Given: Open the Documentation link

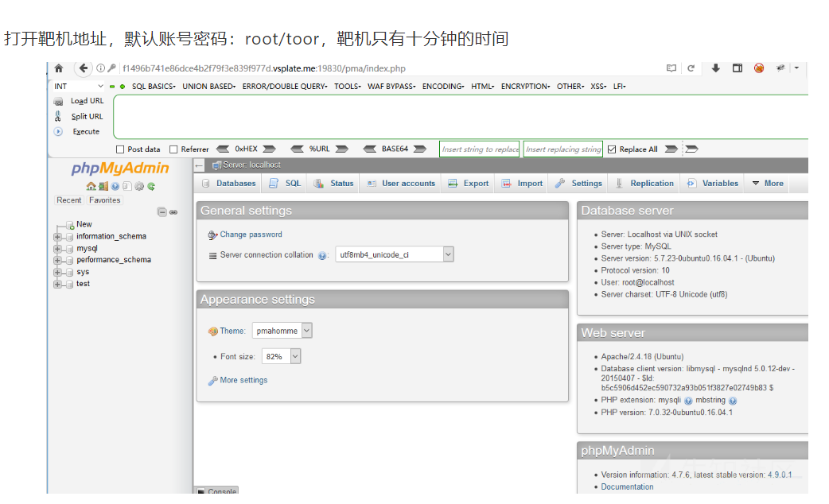Looking at the screenshot, I should [x=627, y=487].
